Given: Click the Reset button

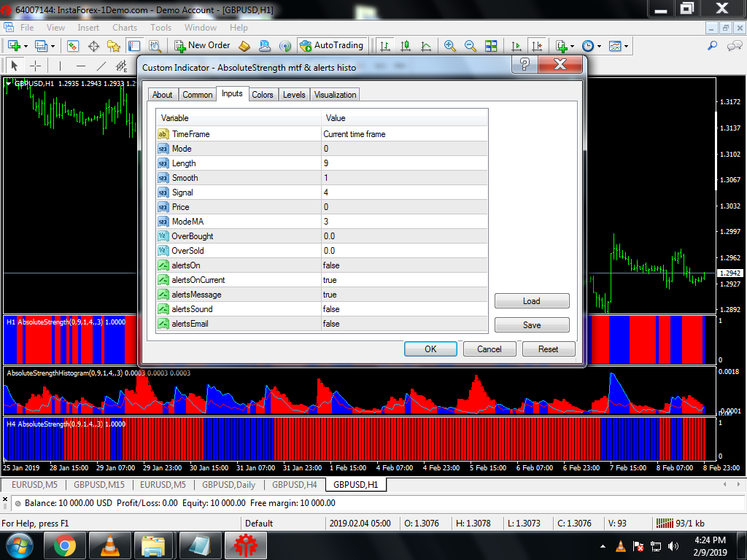Looking at the screenshot, I should (x=548, y=349).
